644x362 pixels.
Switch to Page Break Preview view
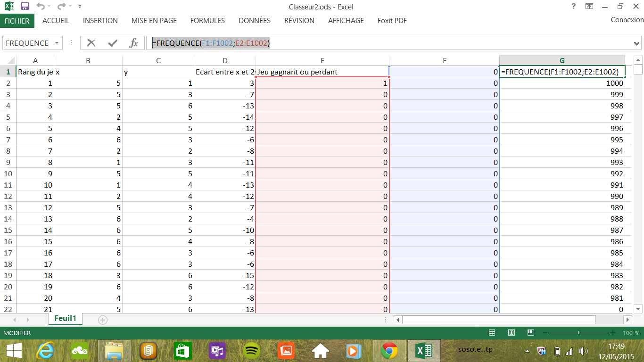[530, 333]
